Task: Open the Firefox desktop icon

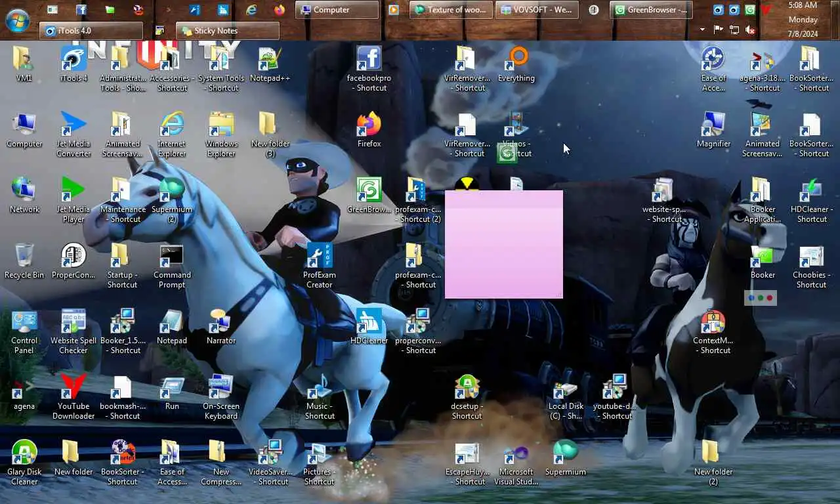Action: tap(369, 130)
